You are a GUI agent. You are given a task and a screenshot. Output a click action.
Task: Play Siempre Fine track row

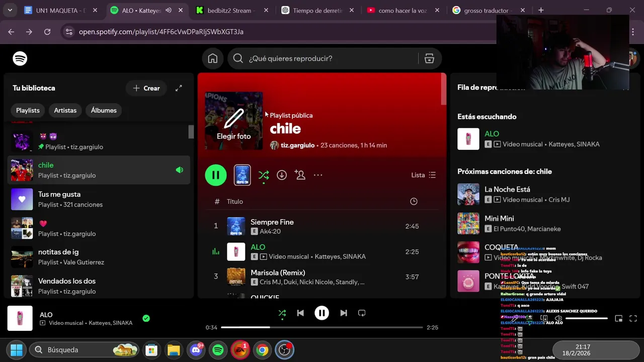tap(322, 226)
